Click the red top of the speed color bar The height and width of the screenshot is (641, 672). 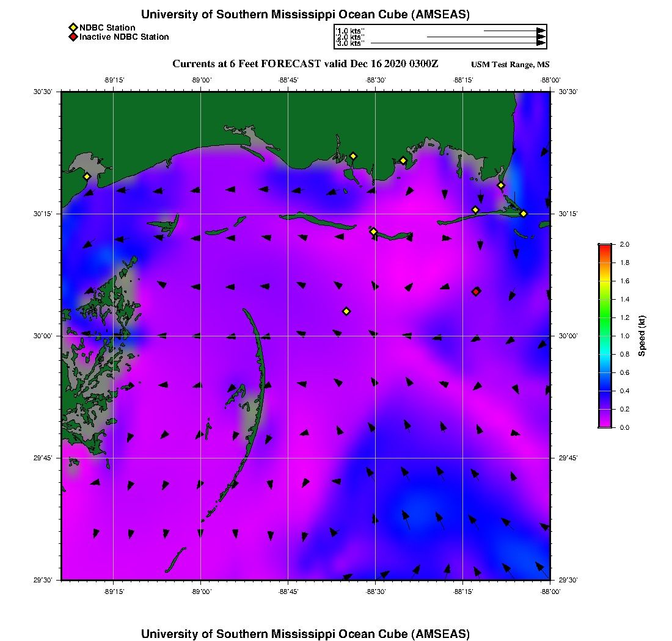tap(605, 247)
